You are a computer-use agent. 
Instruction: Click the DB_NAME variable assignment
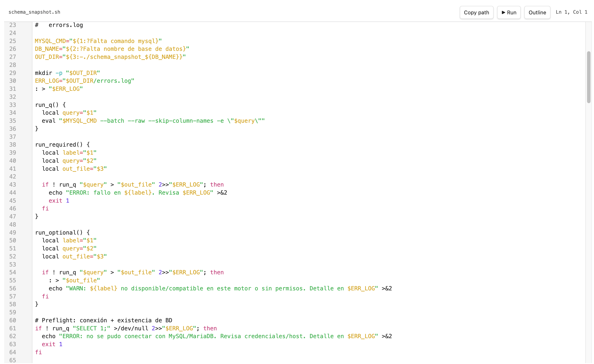tap(112, 49)
